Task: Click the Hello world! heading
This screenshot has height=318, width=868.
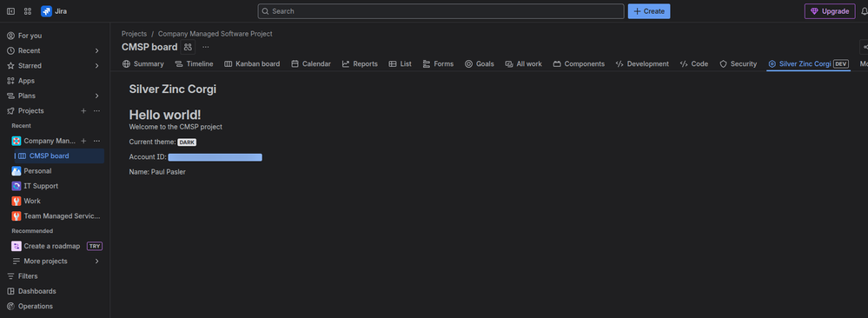Action: [x=165, y=115]
